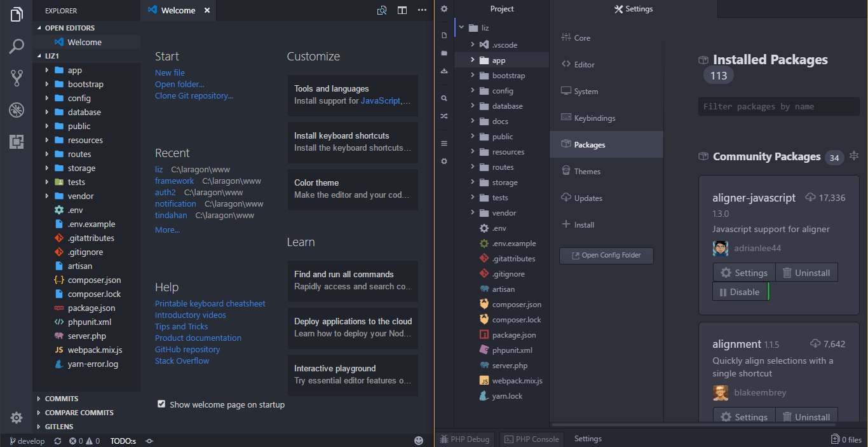Select the Settings tab in Atom
The image size is (868, 447).
(x=634, y=9)
